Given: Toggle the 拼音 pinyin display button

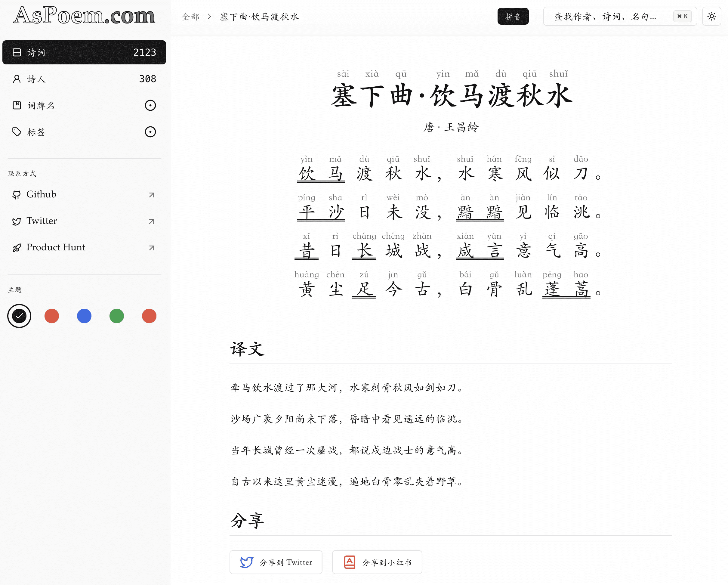Looking at the screenshot, I should pos(513,16).
